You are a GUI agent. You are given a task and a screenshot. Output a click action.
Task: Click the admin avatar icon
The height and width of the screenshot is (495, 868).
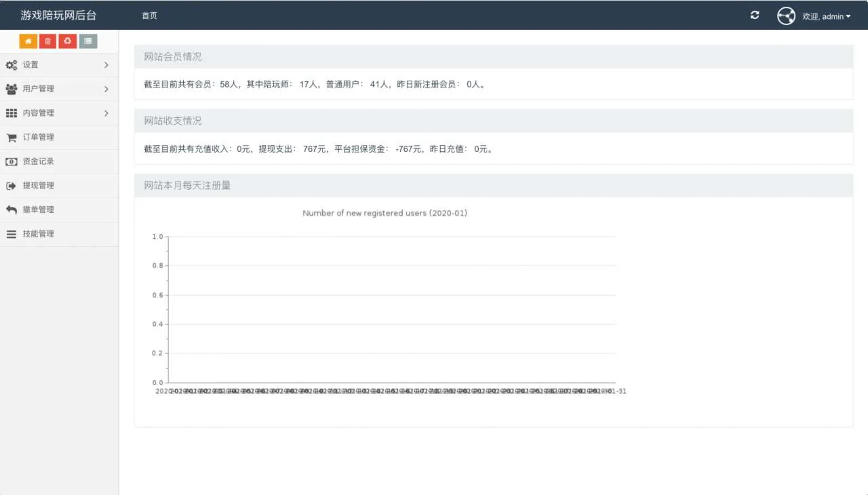click(786, 16)
